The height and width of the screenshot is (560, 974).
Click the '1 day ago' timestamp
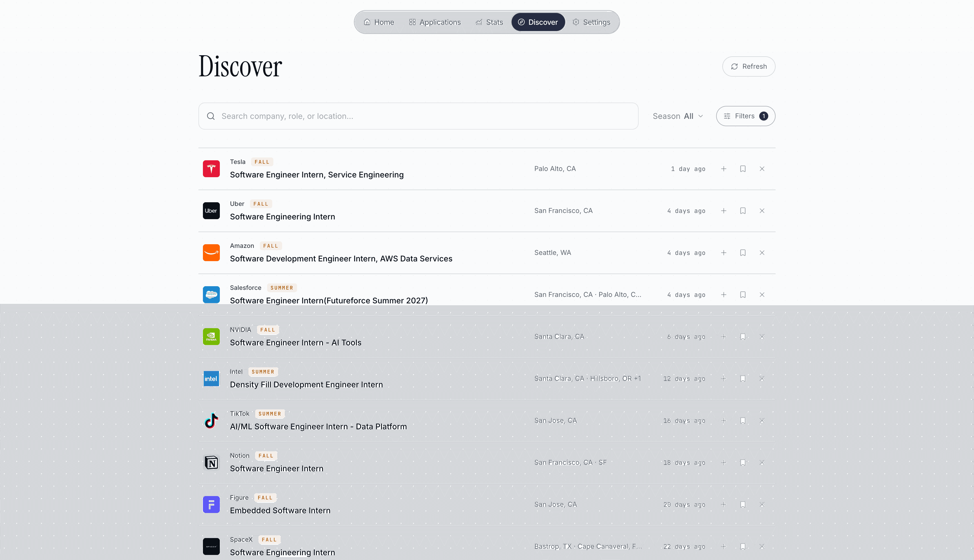[688, 169]
